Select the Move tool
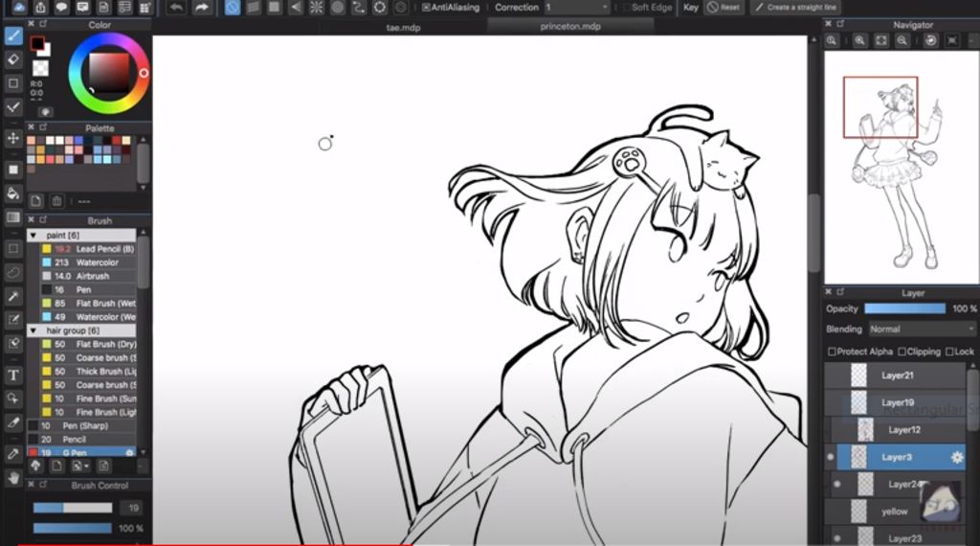 13,138
